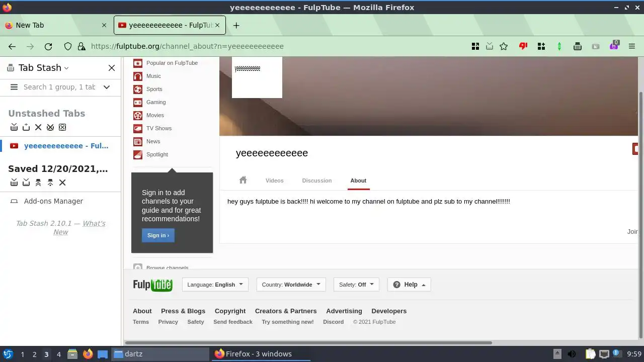Screen dimensions: 644x362
Task: Open the Country: Worldwide dropdown
Action: (x=291, y=285)
